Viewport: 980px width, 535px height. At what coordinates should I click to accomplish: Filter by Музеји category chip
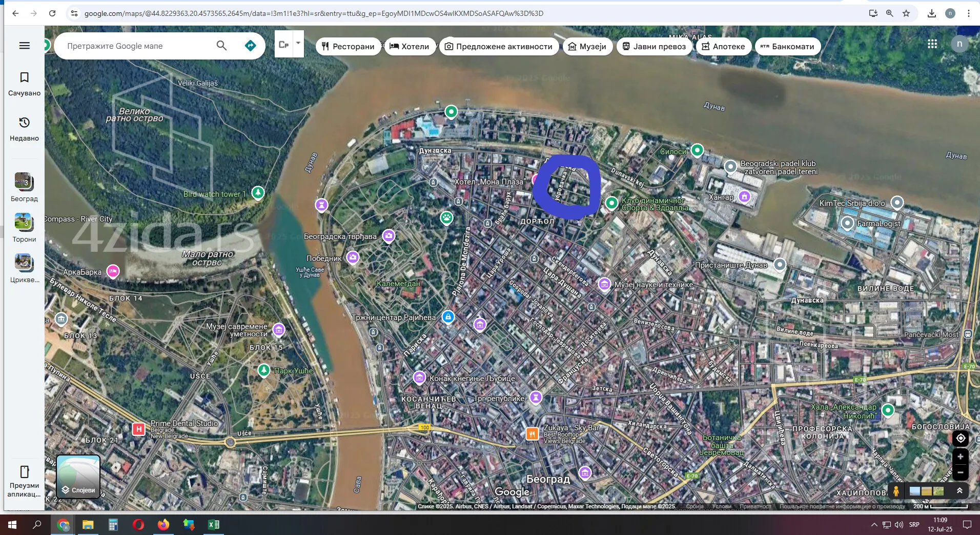pos(587,46)
